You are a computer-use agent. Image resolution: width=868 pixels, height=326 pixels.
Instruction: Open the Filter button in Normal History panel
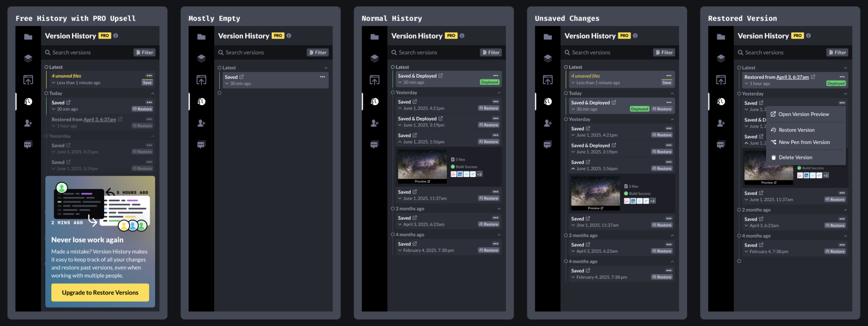tap(491, 53)
